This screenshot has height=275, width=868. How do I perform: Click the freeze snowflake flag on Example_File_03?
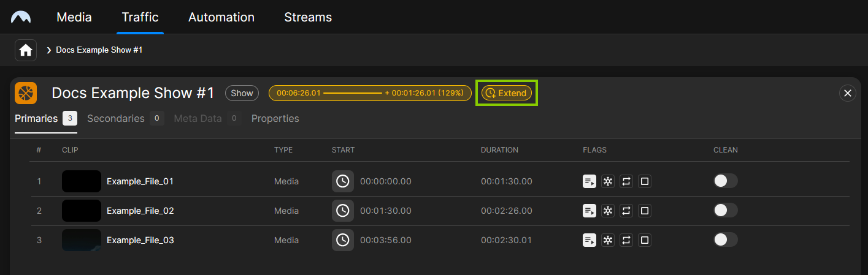(x=608, y=240)
